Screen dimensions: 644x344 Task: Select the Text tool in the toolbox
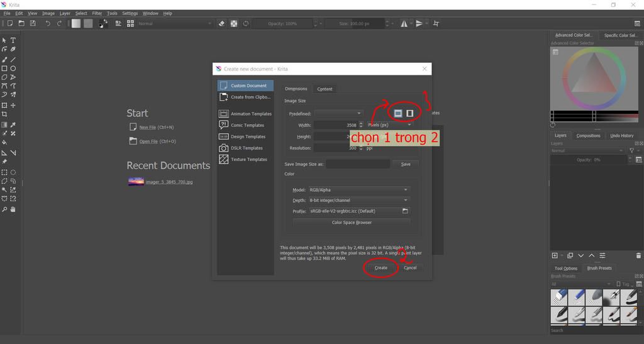click(x=13, y=40)
